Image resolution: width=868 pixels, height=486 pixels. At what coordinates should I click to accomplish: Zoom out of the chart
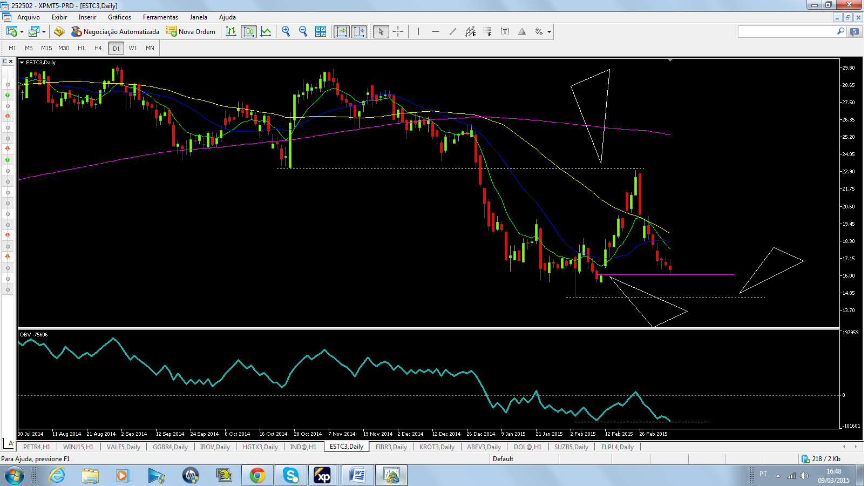pyautogui.click(x=303, y=31)
